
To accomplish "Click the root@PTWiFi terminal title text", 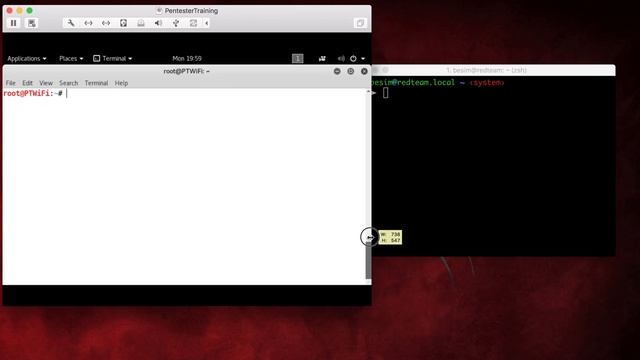I will (187, 71).
